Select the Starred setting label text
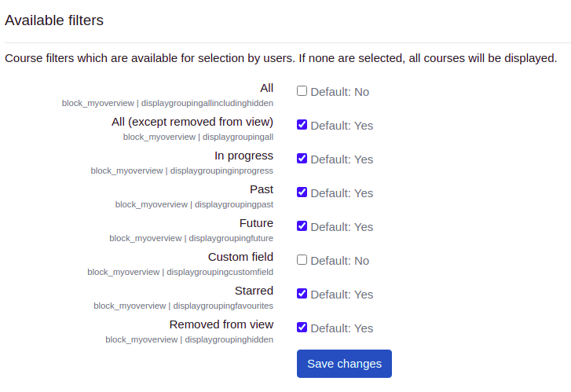This screenshot has height=392, width=571. 254,291
